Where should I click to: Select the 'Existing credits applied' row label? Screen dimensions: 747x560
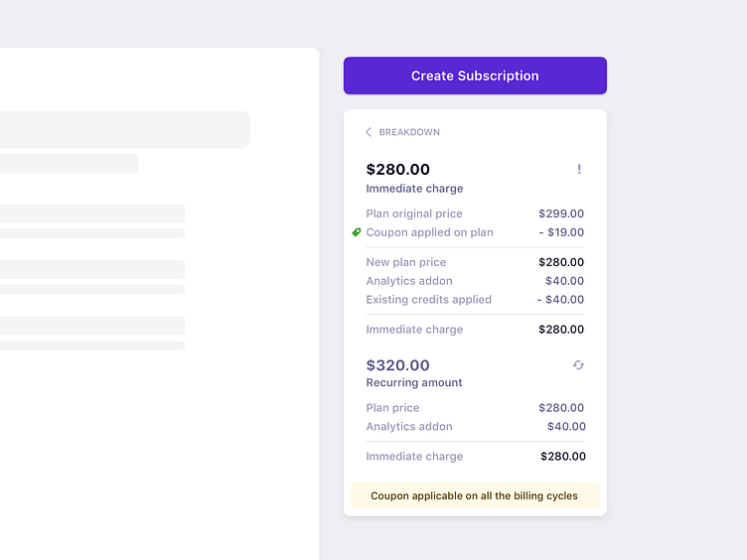428,299
